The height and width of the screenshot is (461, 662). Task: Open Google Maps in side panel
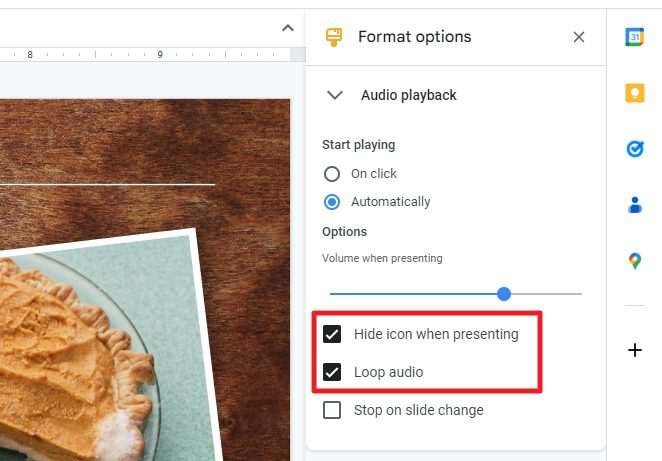tap(635, 261)
